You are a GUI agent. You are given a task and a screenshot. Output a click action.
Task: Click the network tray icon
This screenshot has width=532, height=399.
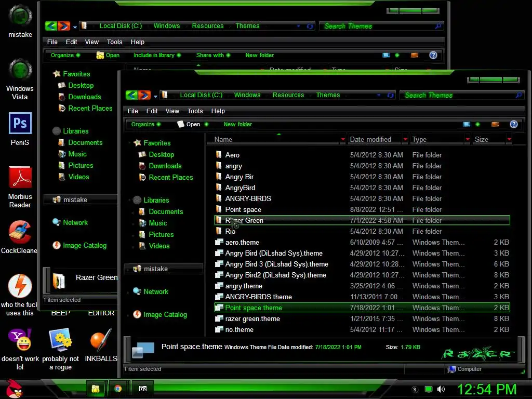tap(429, 389)
